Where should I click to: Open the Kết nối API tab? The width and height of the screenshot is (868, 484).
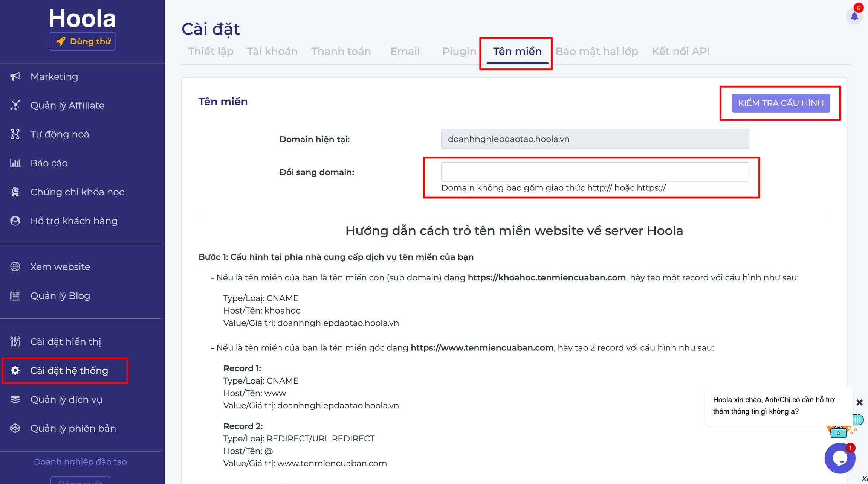[680, 51]
